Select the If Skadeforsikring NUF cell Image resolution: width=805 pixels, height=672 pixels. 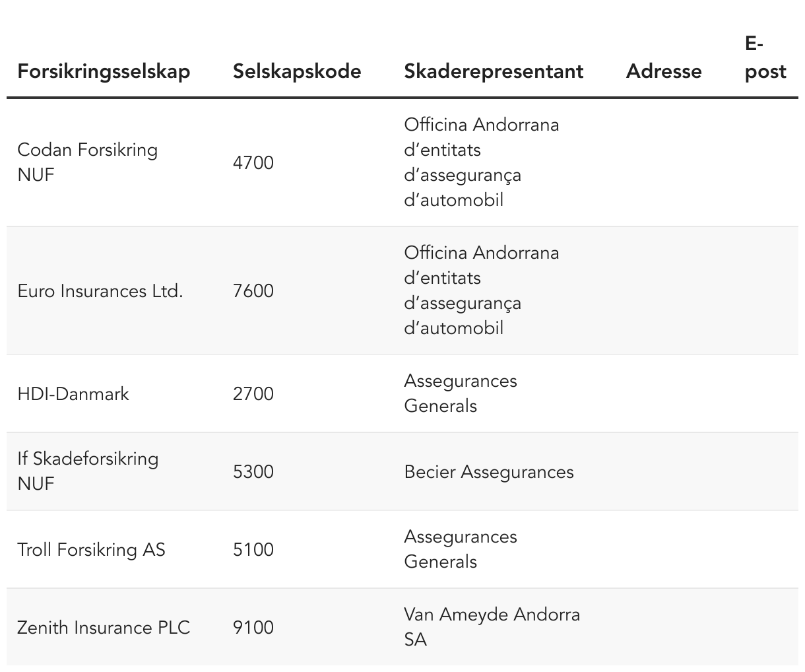coord(88,471)
